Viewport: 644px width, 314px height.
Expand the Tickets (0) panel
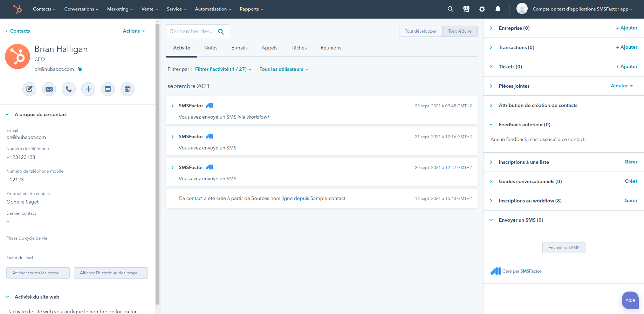[x=491, y=67]
